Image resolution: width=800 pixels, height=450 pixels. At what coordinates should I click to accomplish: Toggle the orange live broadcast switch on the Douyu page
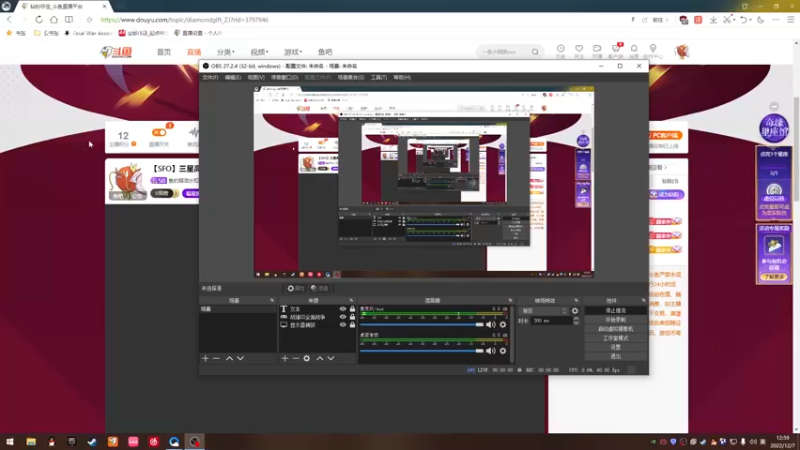pos(159,133)
